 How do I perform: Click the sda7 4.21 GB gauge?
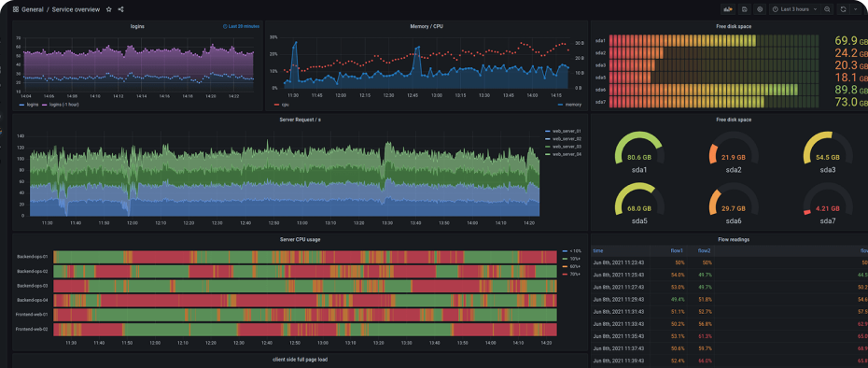coord(827,204)
